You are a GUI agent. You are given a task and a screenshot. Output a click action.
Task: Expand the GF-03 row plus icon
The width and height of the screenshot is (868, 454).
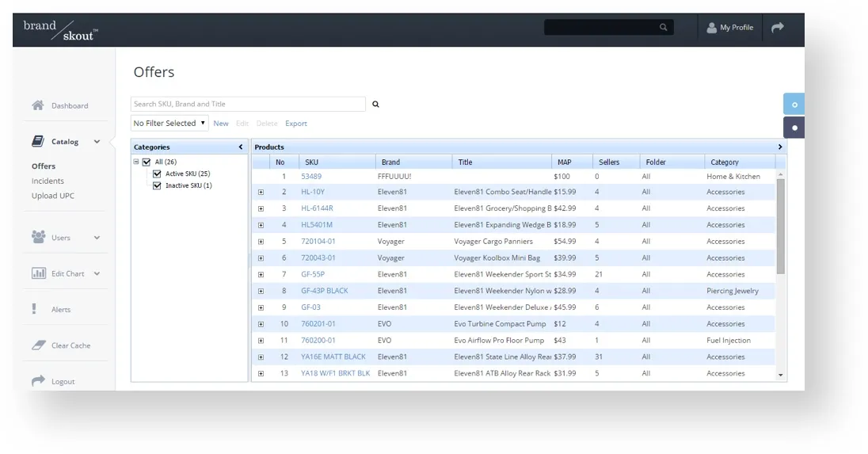tap(261, 308)
